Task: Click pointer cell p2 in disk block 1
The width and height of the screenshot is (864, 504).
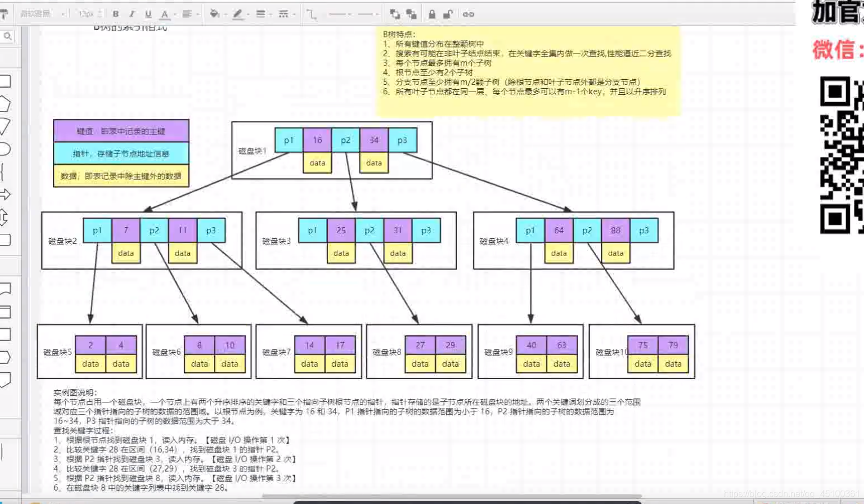Action: point(346,140)
